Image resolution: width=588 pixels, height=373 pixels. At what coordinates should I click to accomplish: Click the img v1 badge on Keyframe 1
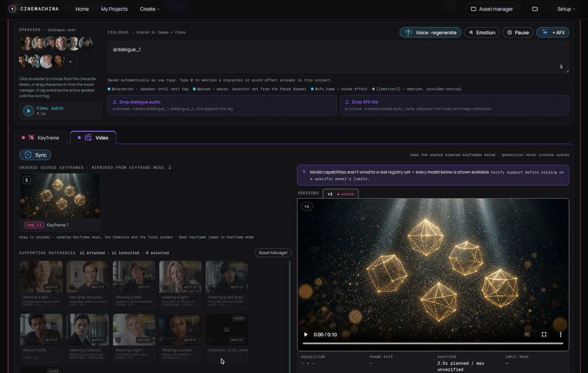pyautogui.click(x=34, y=225)
